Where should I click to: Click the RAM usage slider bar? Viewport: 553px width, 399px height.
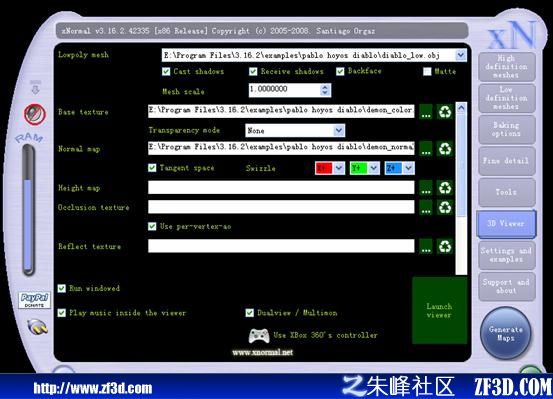click(x=28, y=210)
